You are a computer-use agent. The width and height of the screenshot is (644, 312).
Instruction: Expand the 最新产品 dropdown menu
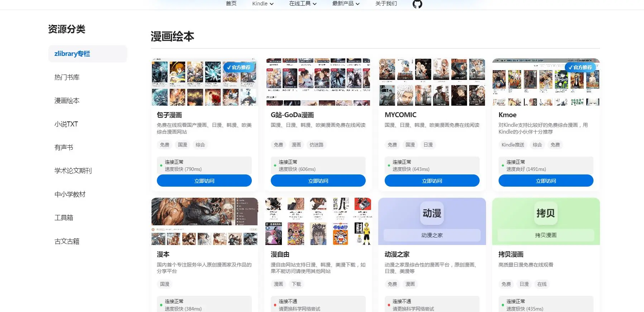[346, 4]
